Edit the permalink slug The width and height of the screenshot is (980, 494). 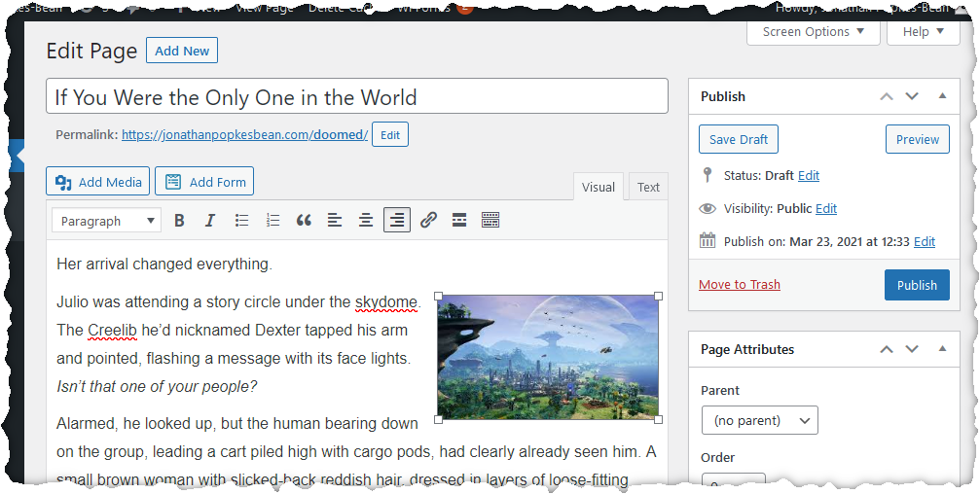click(390, 135)
